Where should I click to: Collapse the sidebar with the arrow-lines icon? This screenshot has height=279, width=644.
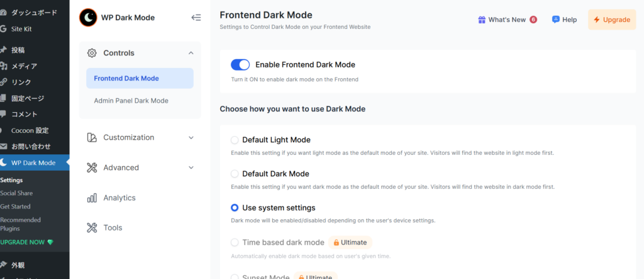tap(196, 18)
